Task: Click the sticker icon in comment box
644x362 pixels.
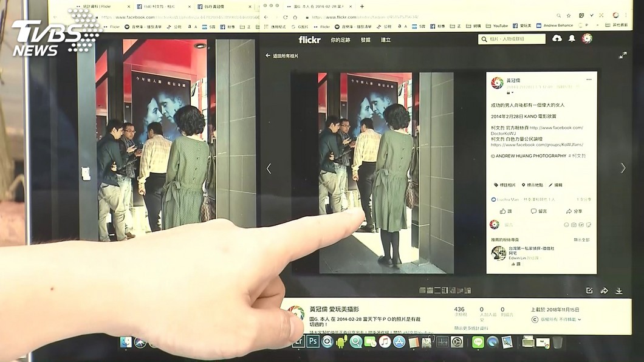Action: [x=589, y=225]
